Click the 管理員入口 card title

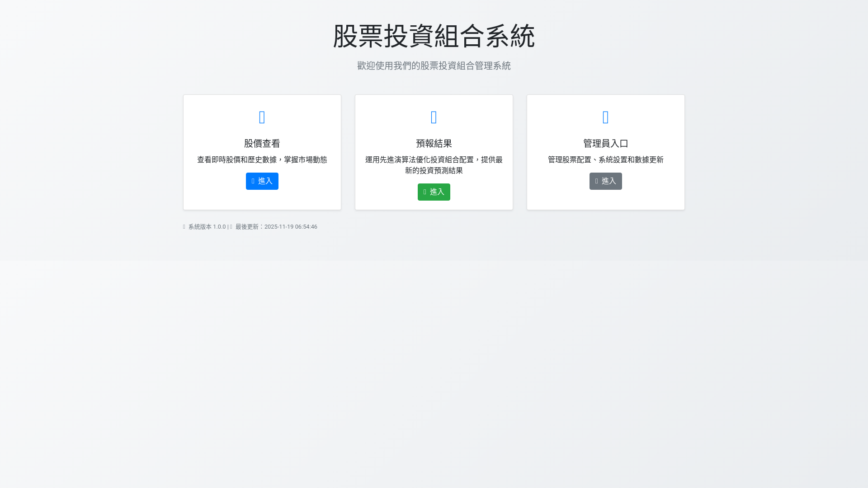(x=606, y=144)
